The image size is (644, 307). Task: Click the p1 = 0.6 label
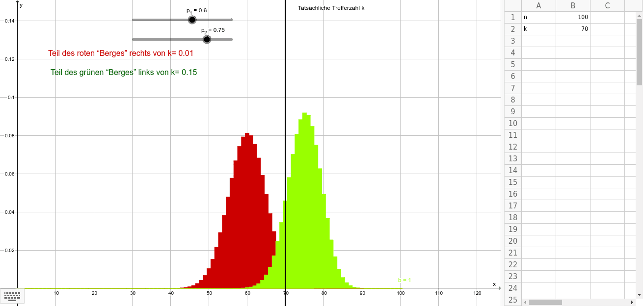(196, 10)
